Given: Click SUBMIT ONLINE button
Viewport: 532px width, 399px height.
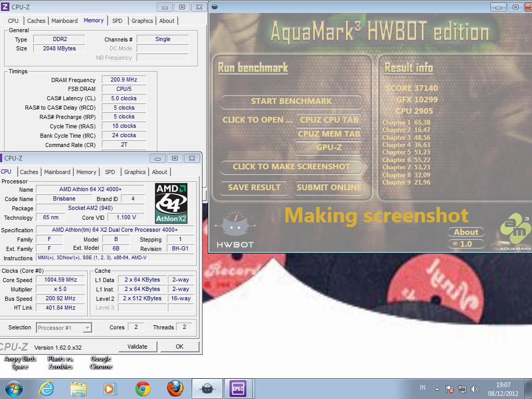Looking at the screenshot, I should 329,187.
